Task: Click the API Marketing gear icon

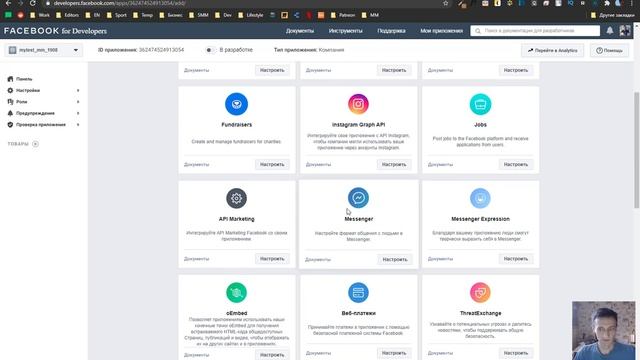Action: coord(236,198)
